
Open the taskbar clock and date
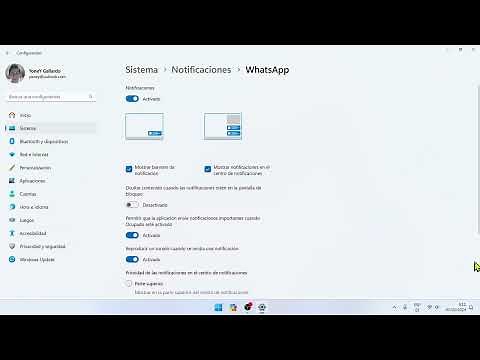coord(456,307)
